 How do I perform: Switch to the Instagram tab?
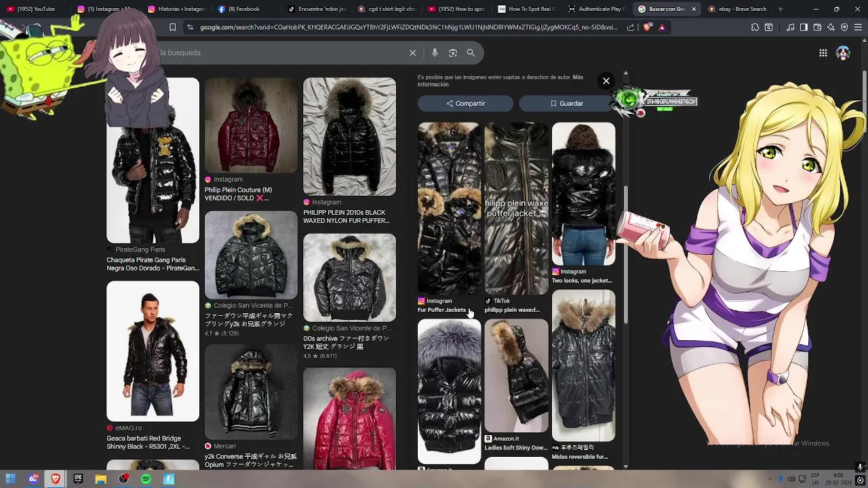(x=105, y=9)
